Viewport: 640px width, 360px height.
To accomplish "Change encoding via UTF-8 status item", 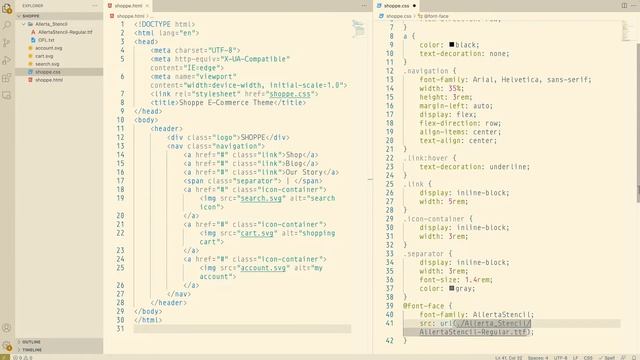I will tap(560, 358).
